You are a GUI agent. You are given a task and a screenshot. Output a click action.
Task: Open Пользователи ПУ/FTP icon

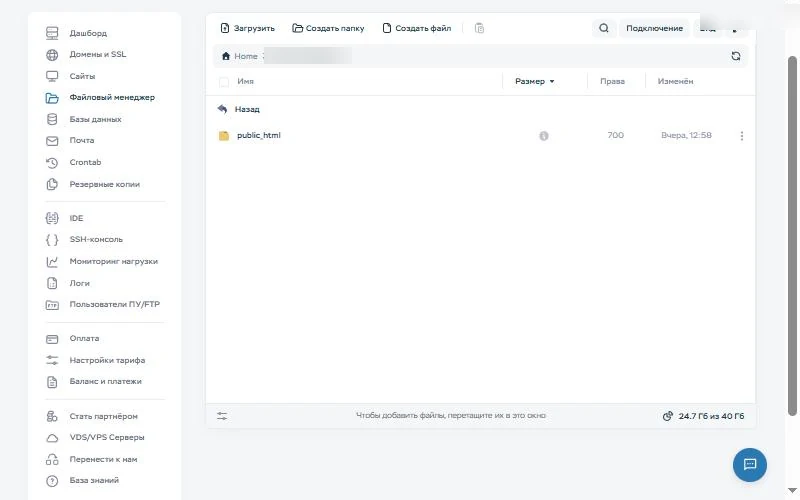52,305
